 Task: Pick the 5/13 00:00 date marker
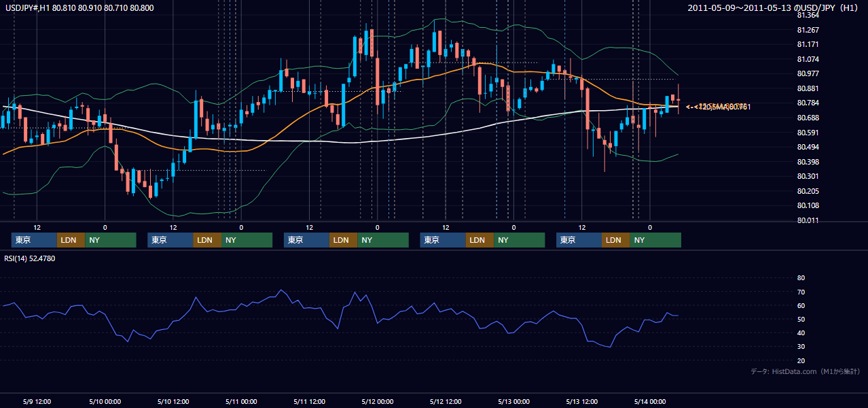513,401
